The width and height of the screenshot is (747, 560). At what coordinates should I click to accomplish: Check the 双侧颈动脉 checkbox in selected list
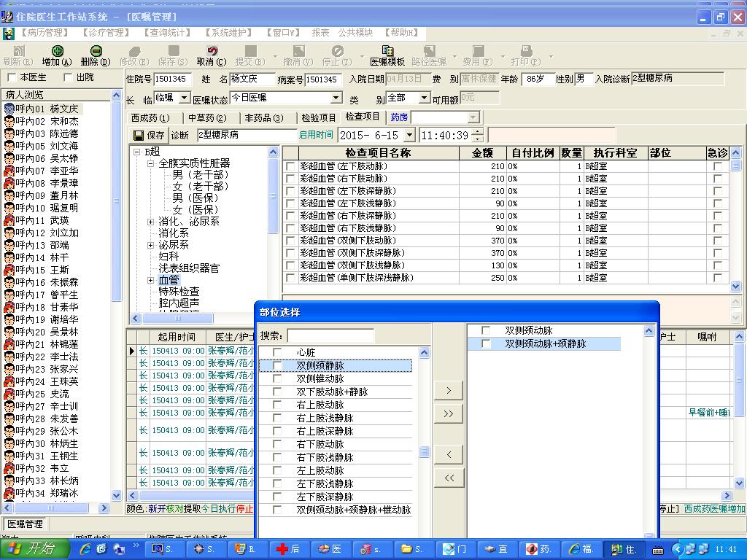tap(486, 330)
